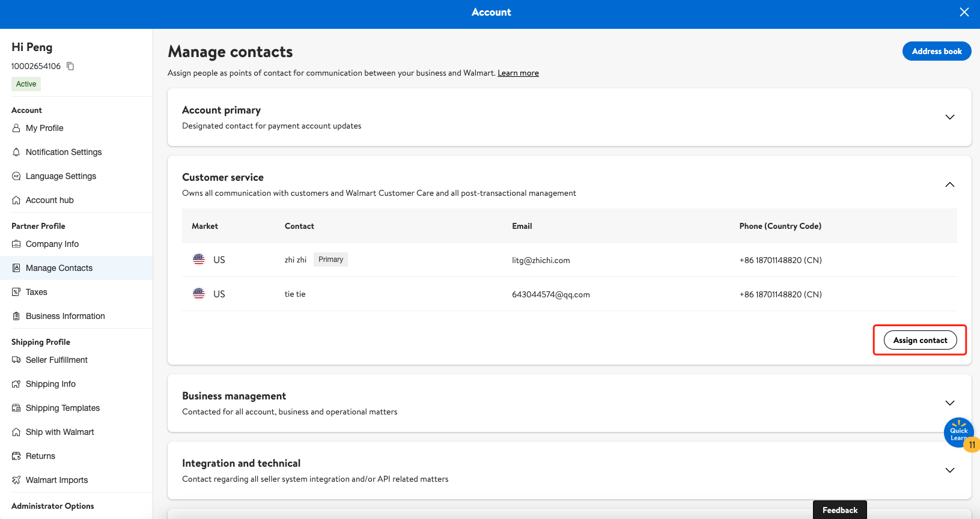The image size is (980, 519).
Task: Click the Email column header
Action: (522, 226)
